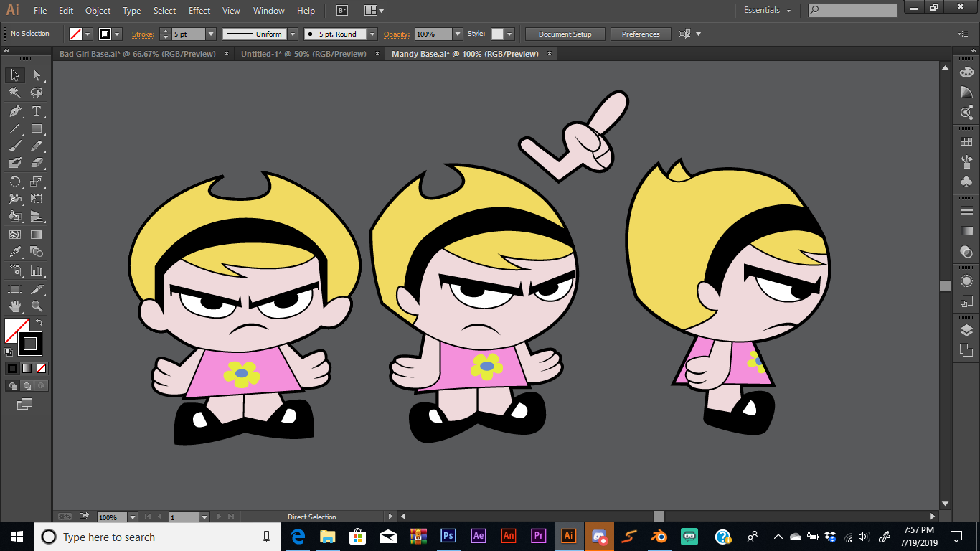Select the Pen tool
The width and height of the screenshot is (980, 551).
pyautogui.click(x=15, y=111)
